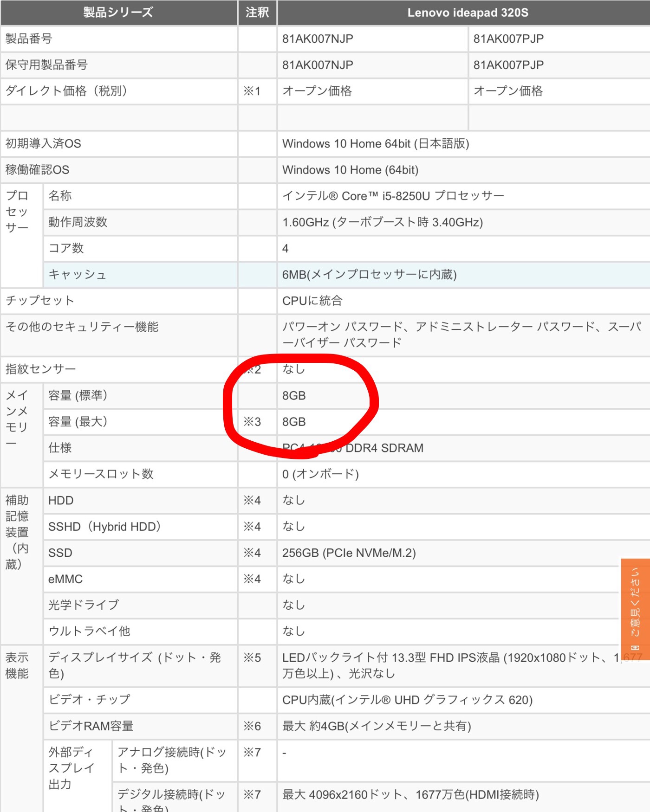Click the その他のセキュリティー機能 label

[x=82, y=327]
